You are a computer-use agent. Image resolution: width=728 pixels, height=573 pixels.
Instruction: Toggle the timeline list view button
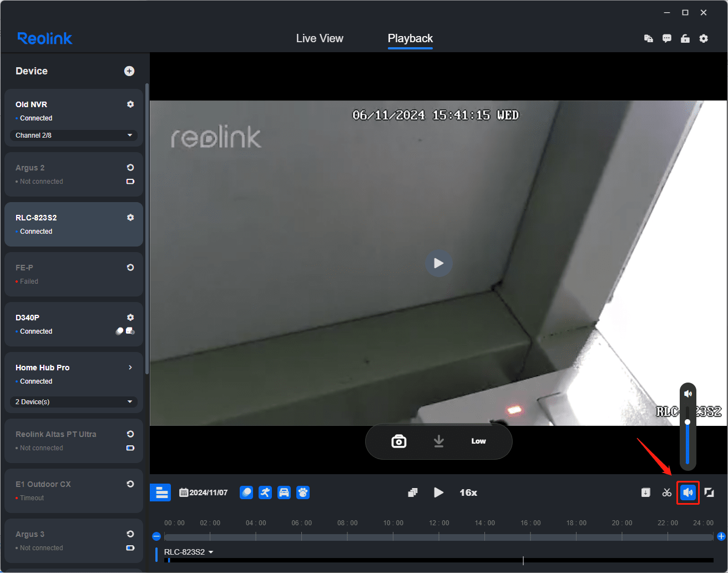(x=160, y=492)
